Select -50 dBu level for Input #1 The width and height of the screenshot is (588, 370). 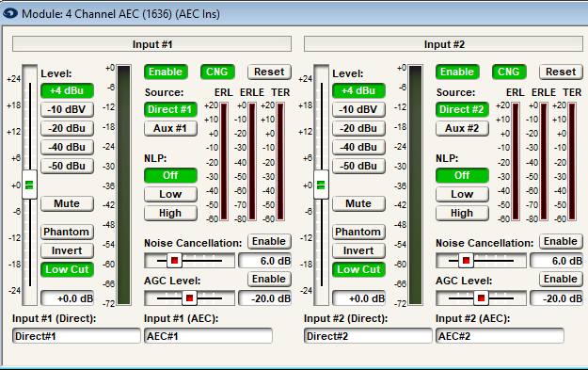pyautogui.click(x=67, y=166)
